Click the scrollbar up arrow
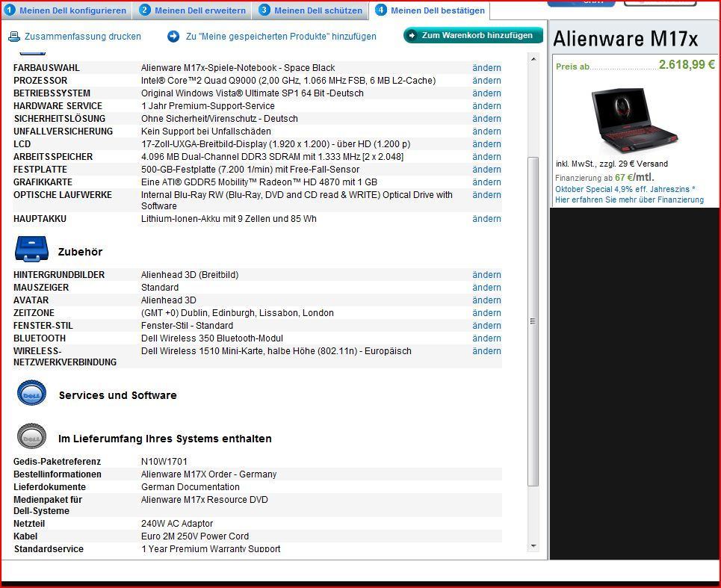This screenshot has width=721, height=588. click(x=533, y=59)
